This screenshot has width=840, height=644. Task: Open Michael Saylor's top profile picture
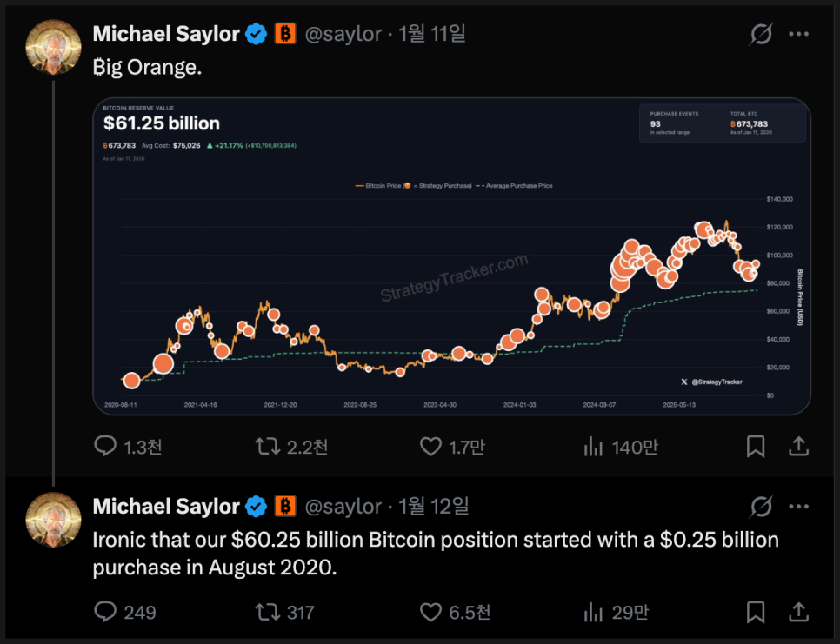click(x=54, y=46)
